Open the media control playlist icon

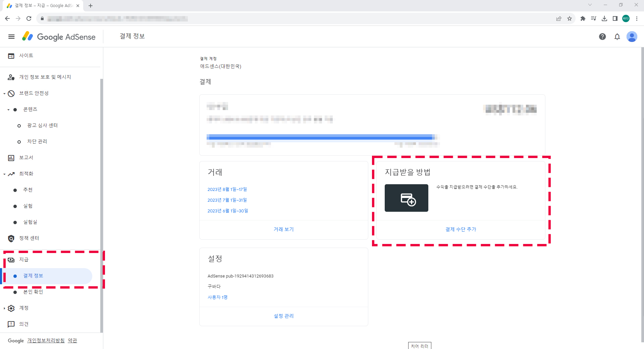(x=594, y=18)
